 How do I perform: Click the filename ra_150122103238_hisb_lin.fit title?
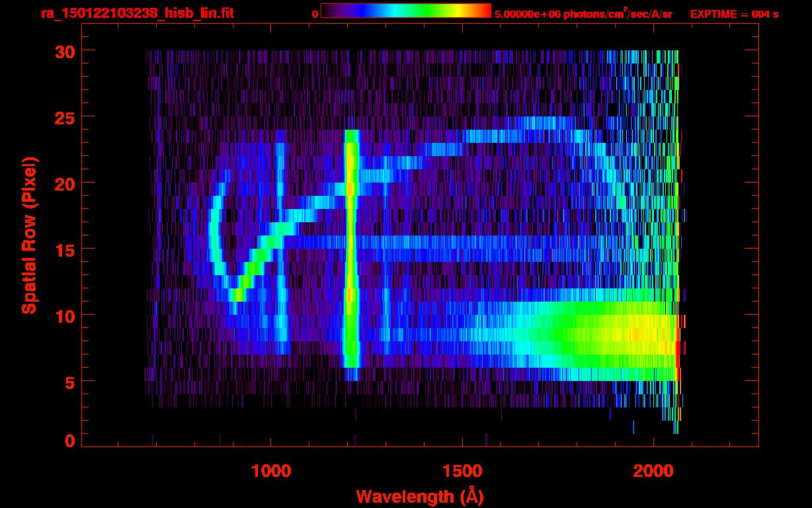(x=136, y=13)
